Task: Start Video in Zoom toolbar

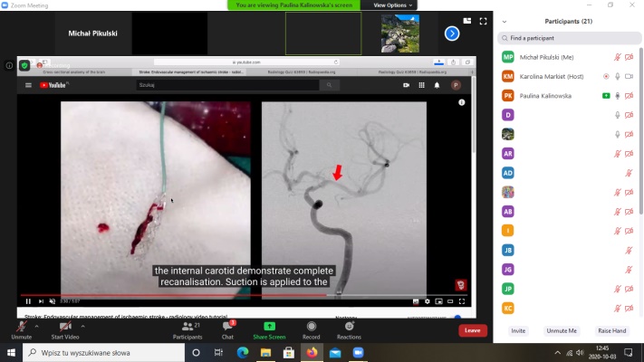Action: coord(65,330)
